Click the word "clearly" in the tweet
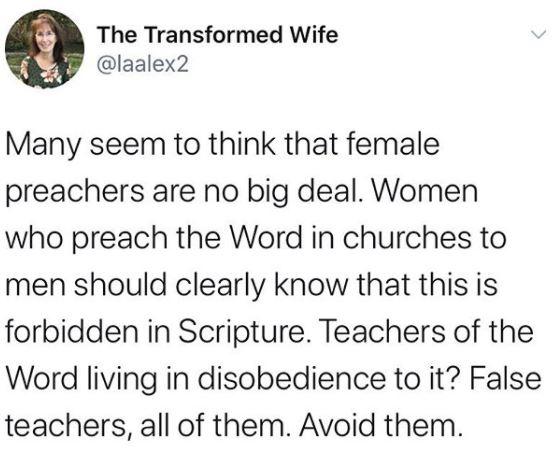553x462 pixels. pos(220,286)
